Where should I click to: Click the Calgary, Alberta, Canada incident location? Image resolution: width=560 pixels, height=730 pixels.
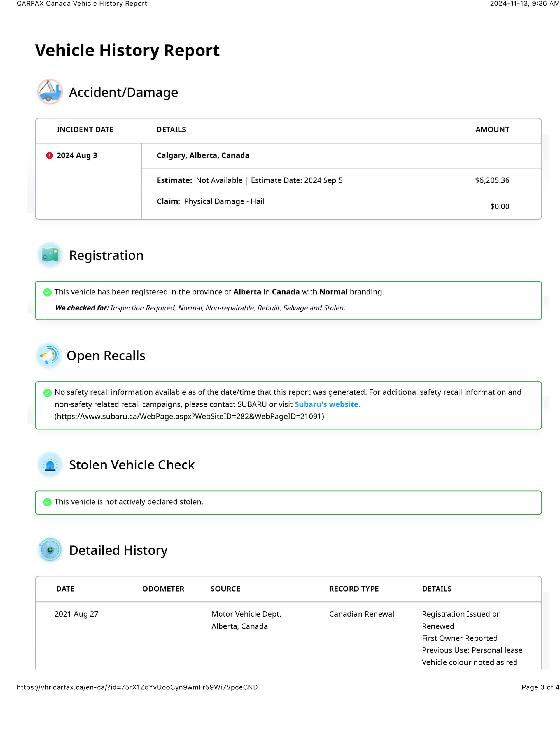pos(203,155)
